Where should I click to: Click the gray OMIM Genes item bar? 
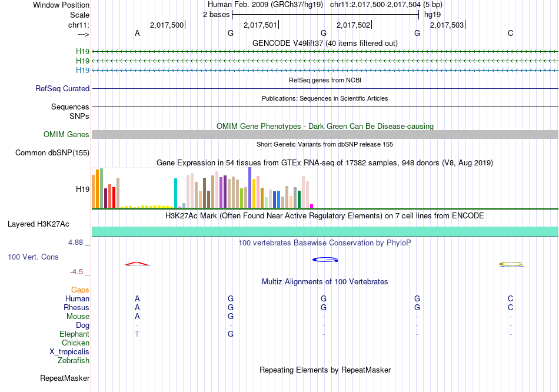[325, 134]
